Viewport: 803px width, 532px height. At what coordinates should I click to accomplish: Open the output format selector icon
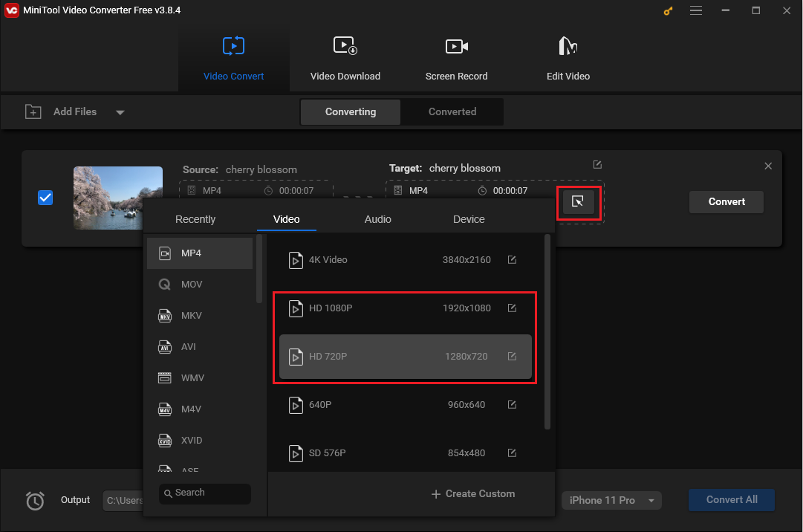point(578,202)
